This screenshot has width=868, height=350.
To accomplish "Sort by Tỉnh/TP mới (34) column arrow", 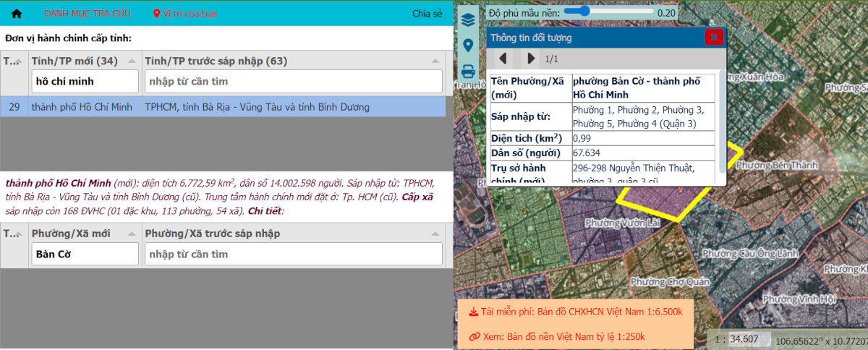I will tap(132, 61).
